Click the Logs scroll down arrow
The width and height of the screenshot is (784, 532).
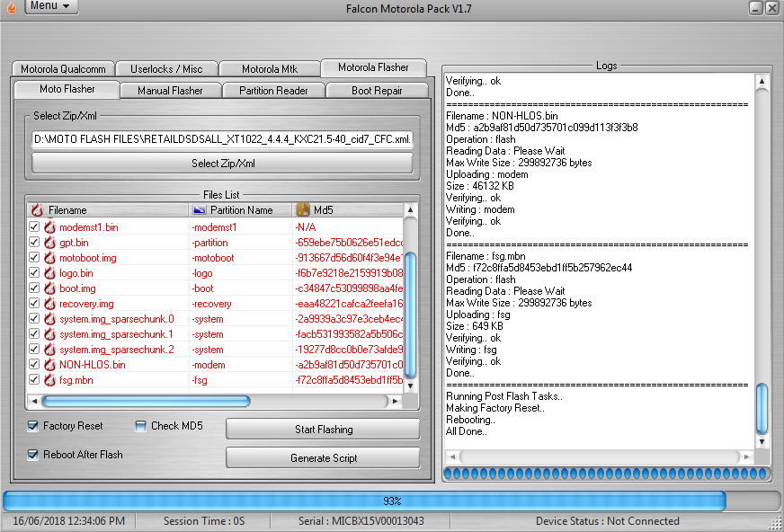[x=762, y=441]
